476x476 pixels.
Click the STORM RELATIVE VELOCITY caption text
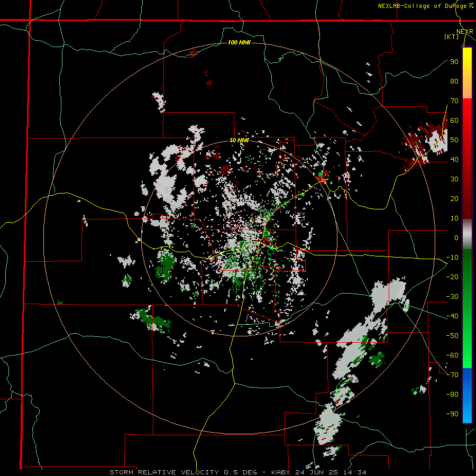tap(164, 472)
